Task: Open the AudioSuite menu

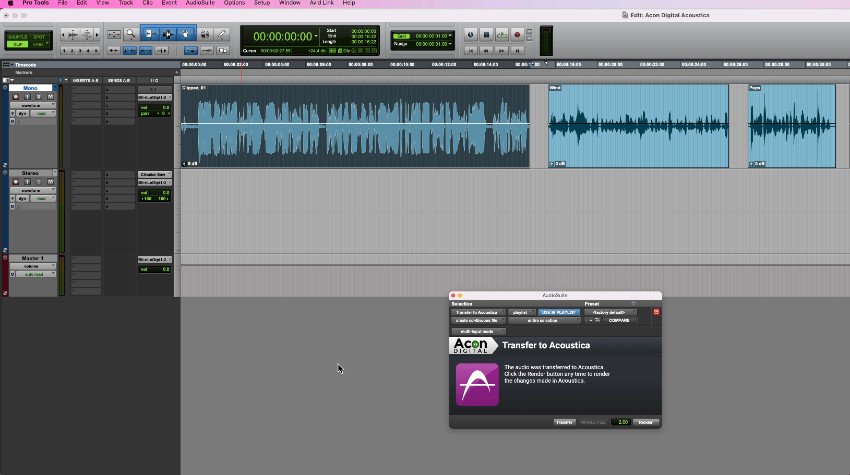Action: click(x=200, y=3)
